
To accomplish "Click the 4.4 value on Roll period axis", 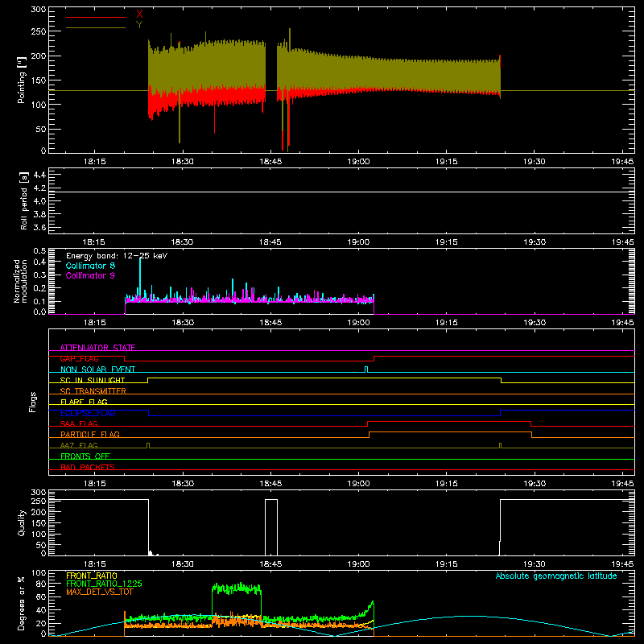I will pos(39,175).
